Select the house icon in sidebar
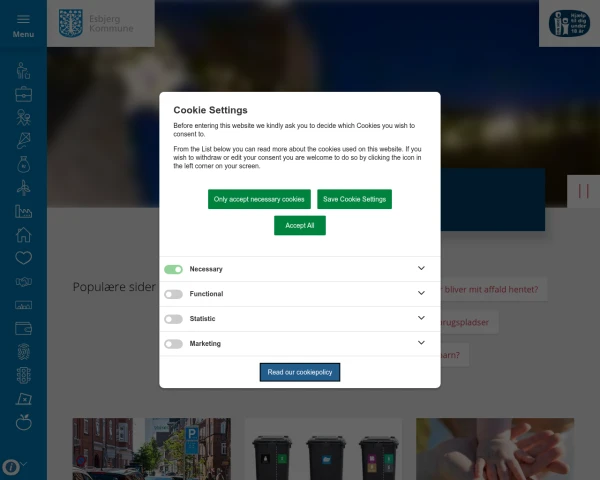This screenshot has height=480, width=600. click(23, 235)
